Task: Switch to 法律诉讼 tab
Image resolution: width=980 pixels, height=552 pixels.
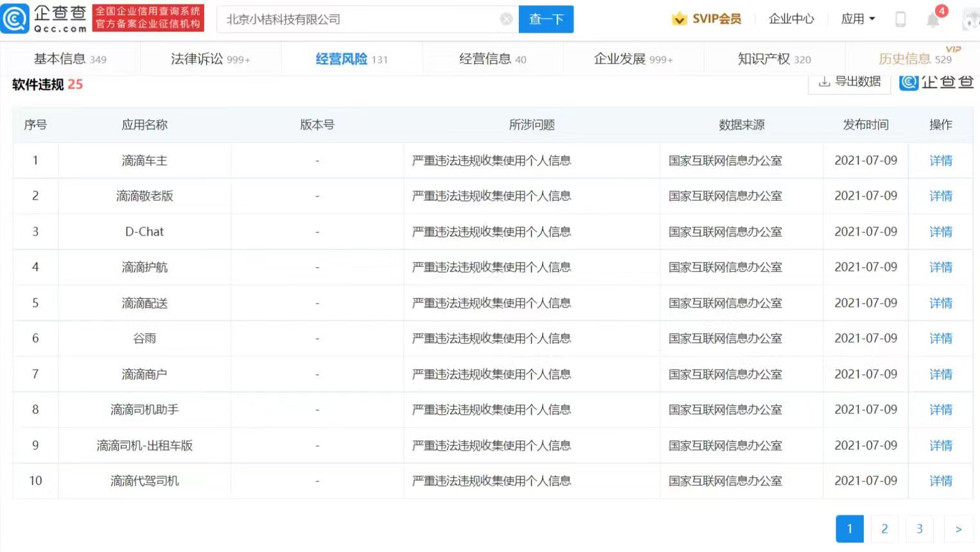Action: pos(210,59)
